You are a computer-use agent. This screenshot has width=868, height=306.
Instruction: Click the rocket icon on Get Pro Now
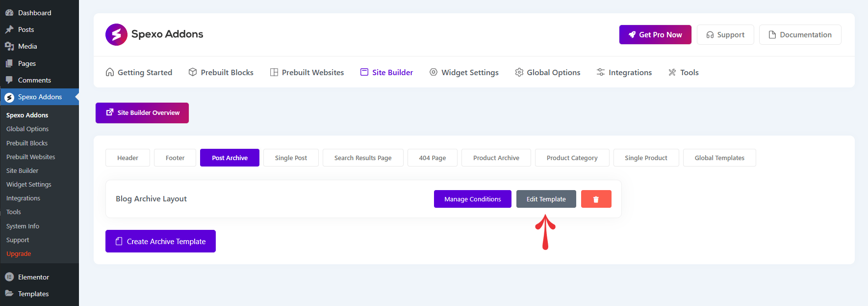[x=632, y=34]
